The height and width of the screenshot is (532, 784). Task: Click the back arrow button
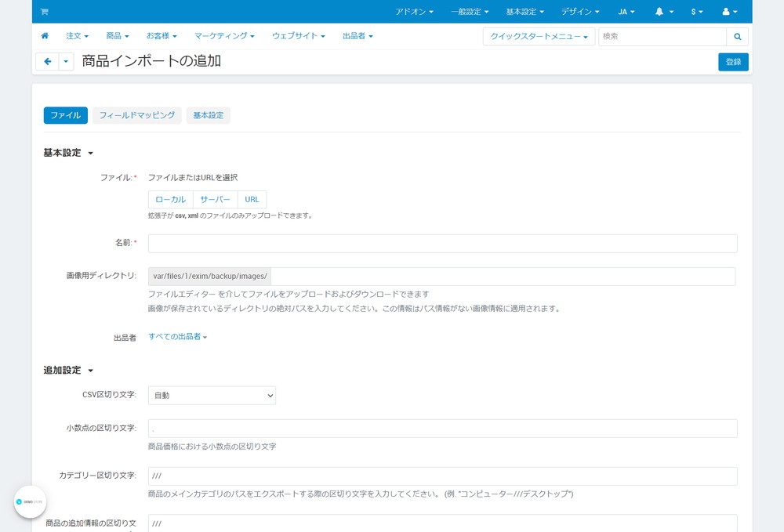(x=48, y=61)
